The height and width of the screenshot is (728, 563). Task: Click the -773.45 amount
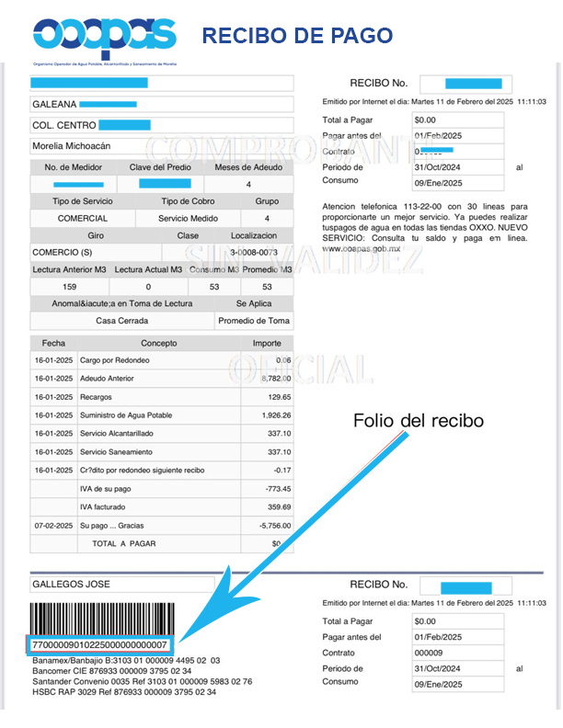pos(278,488)
